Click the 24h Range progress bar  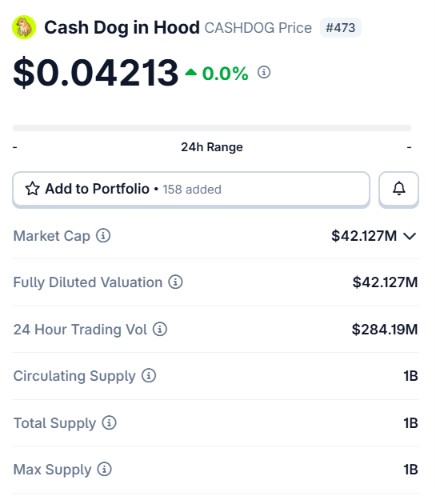tap(212, 128)
